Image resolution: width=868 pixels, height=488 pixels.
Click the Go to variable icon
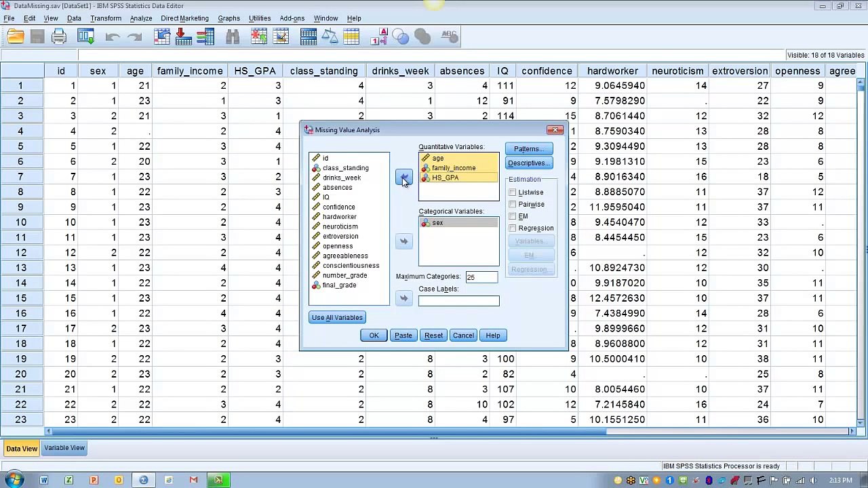click(x=184, y=37)
